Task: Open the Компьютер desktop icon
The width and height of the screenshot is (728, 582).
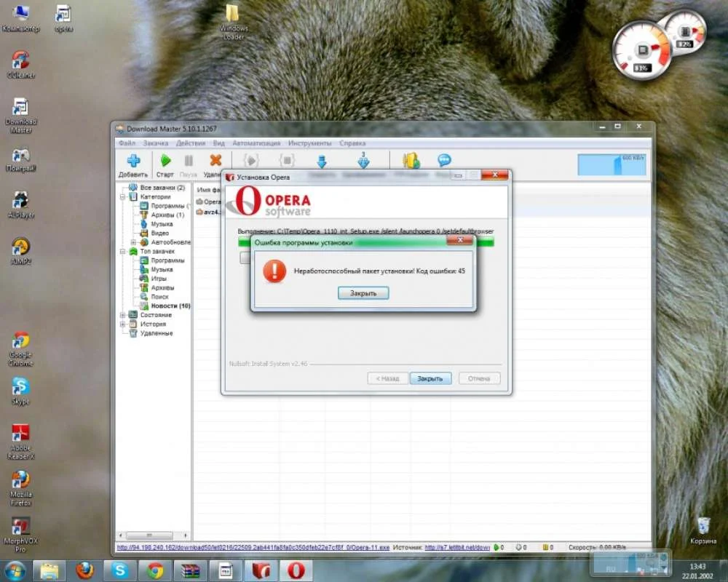Action: 20,20
